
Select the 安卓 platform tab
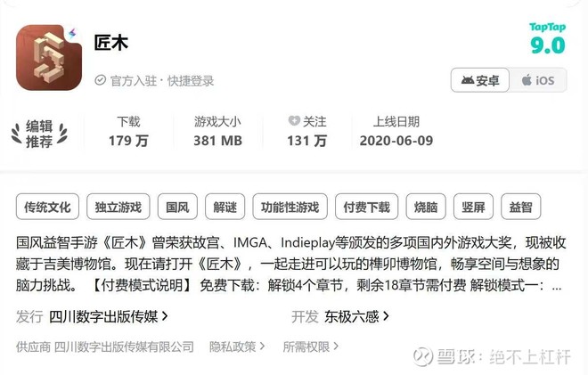pos(480,80)
